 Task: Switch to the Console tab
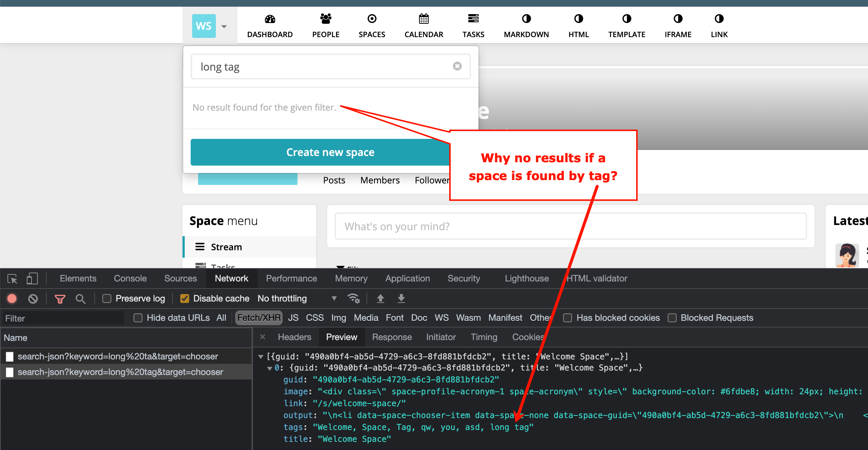tap(130, 278)
